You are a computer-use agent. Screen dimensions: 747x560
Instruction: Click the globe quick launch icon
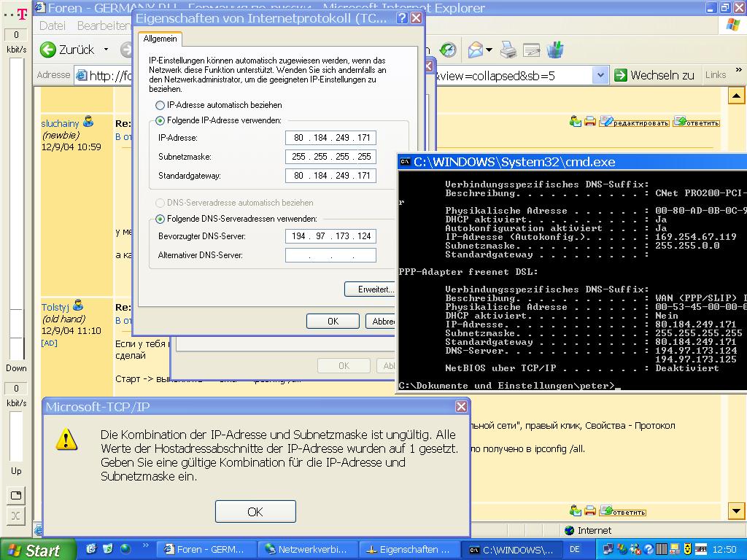[125, 549]
